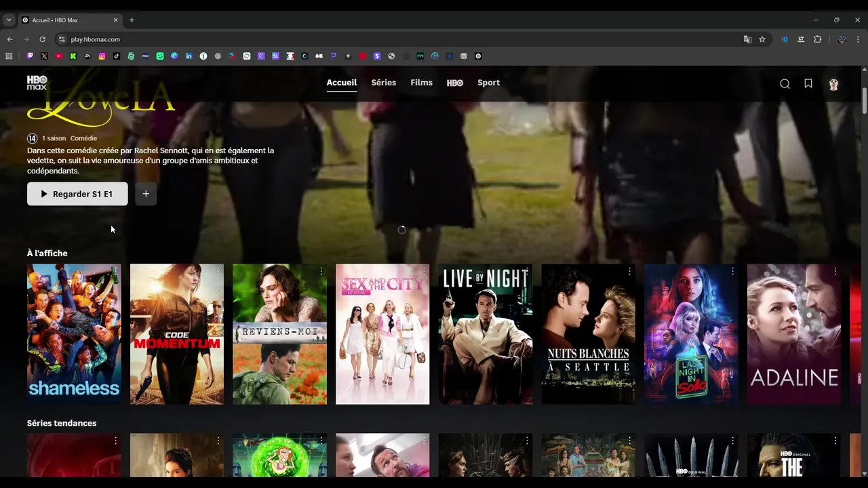This screenshot has height=488, width=868.
Task: Open a new browser tab
Action: (132, 20)
